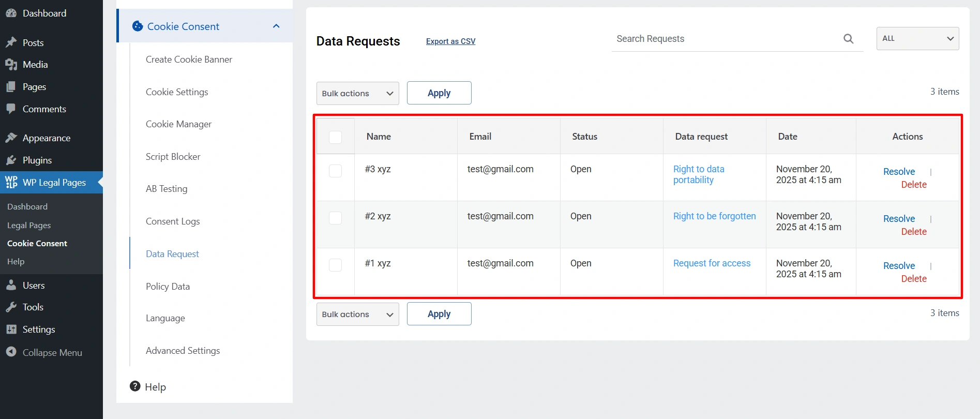Open Cookie Consent submenu item
The height and width of the screenshot is (419, 980).
(x=37, y=244)
